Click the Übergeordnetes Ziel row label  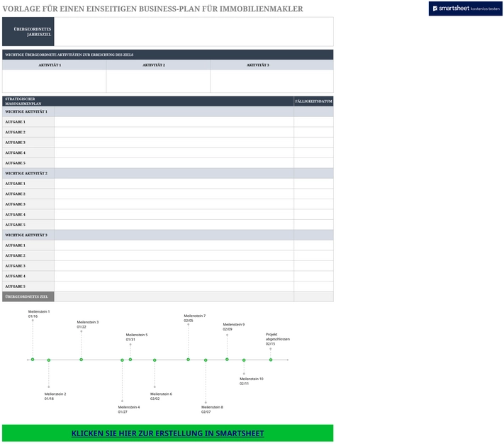point(28,296)
